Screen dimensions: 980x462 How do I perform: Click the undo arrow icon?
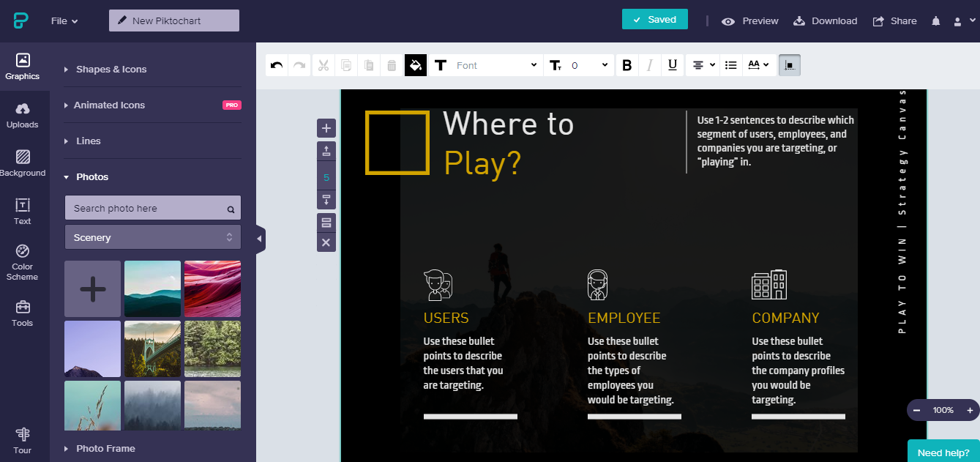point(277,65)
